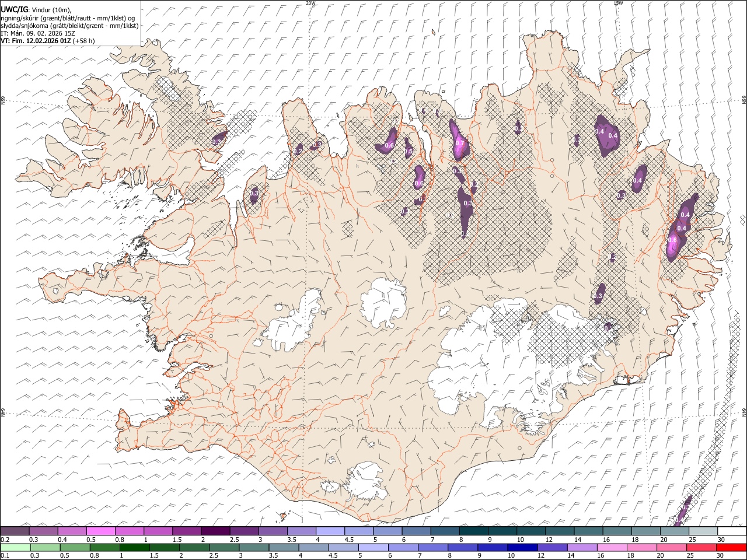Select dark blue lower swatch between 10 and 12
Viewport: 747px width, 560px height.
[x=522, y=547]
